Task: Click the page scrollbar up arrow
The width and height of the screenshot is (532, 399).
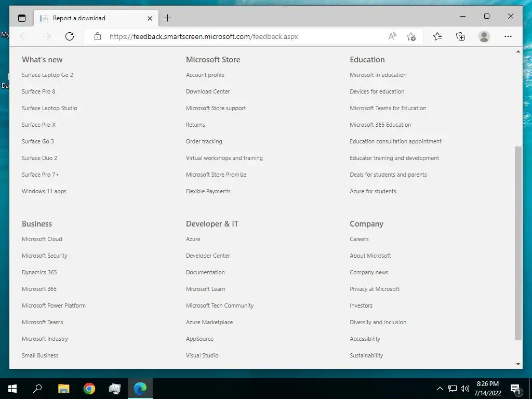Action: (x=518, y=51)
